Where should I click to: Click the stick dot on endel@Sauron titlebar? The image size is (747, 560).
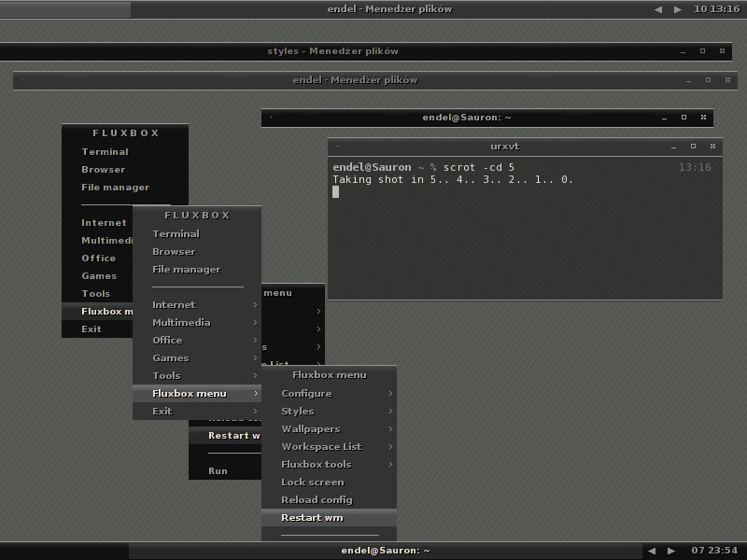pos(271,118)
